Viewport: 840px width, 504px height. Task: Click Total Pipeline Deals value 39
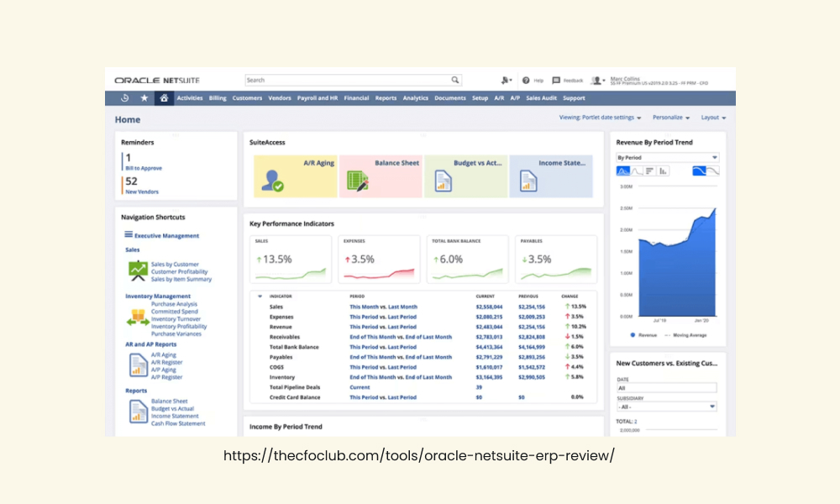(479, 387)
